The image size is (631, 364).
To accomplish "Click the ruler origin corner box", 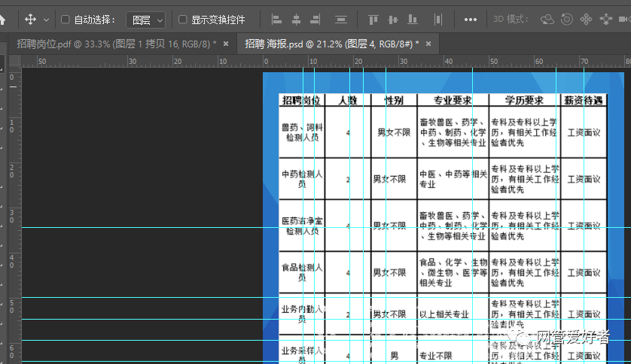I will (15, 61).
